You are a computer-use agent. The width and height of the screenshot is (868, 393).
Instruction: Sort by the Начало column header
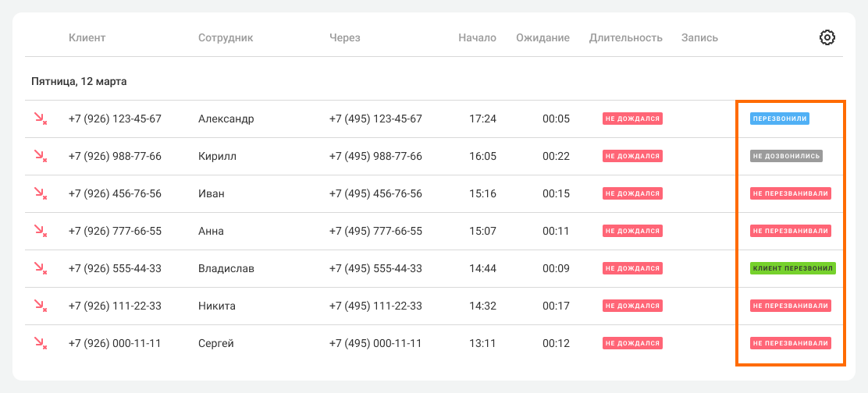coord(477,37)
